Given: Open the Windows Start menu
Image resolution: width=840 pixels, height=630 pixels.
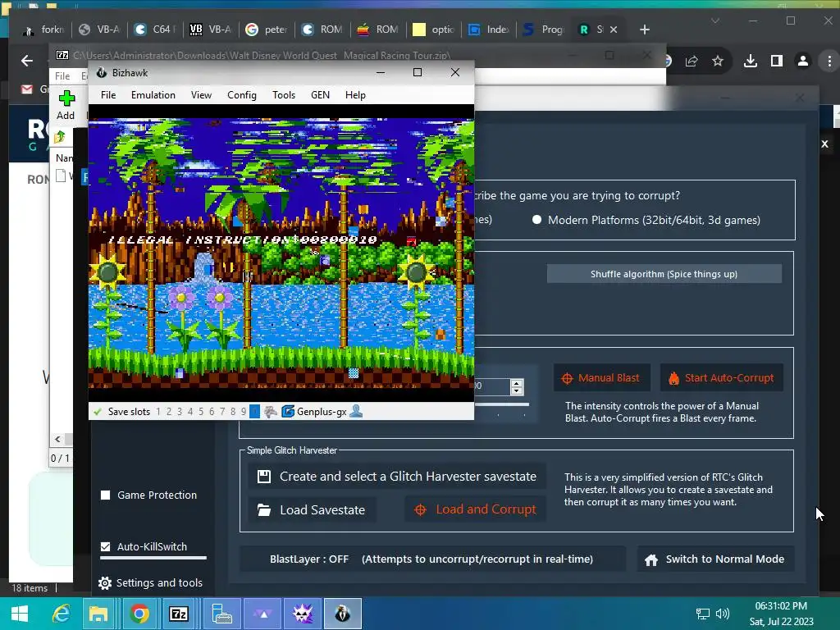Looking at the screenshot, I should pos(20,614).
